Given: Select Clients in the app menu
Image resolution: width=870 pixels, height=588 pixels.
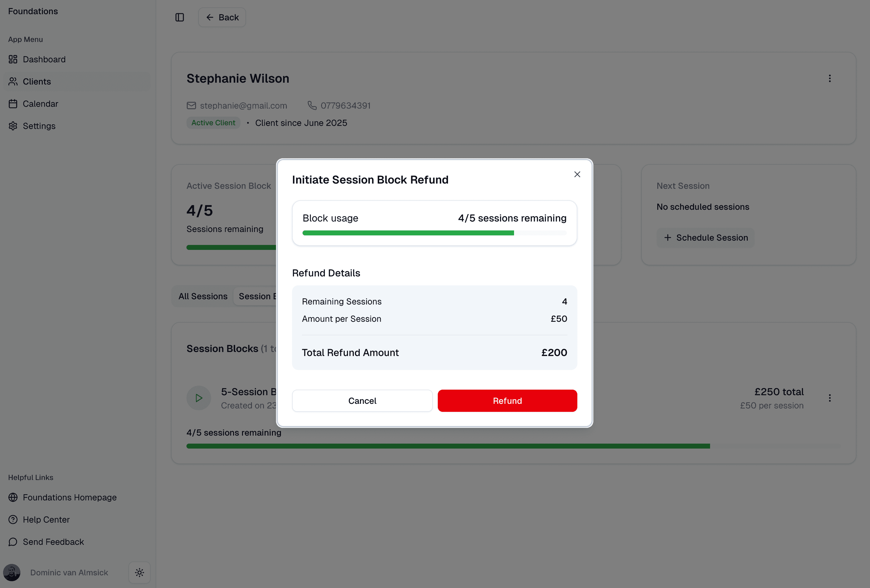Looking at the screenshot, I should tap(37, 81).
